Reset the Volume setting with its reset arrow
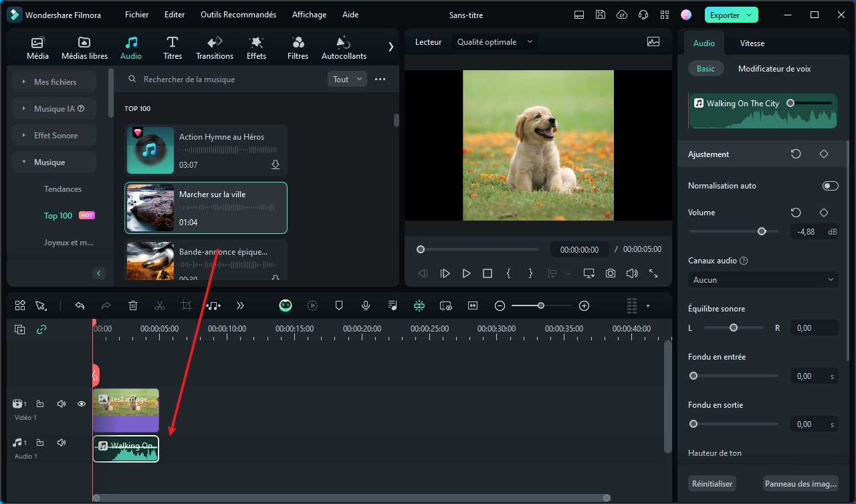The height and width of the screenshot is (504, 856). 796,213
